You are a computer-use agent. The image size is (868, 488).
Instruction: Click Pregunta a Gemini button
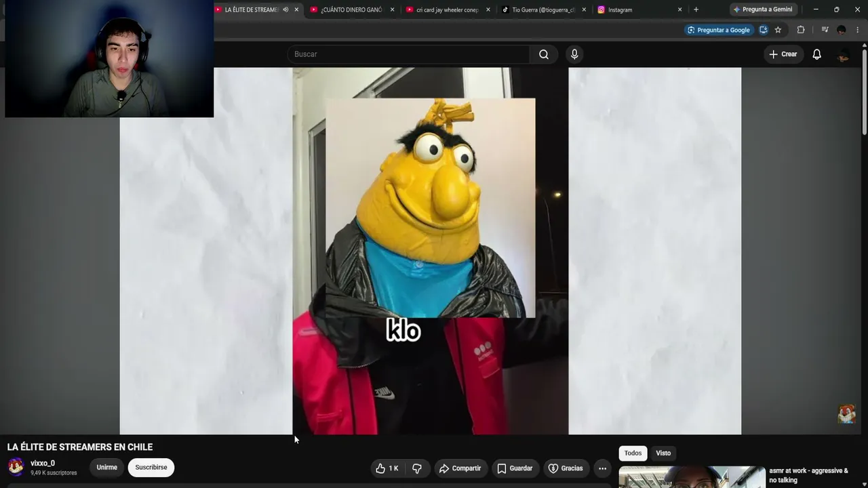762,9
